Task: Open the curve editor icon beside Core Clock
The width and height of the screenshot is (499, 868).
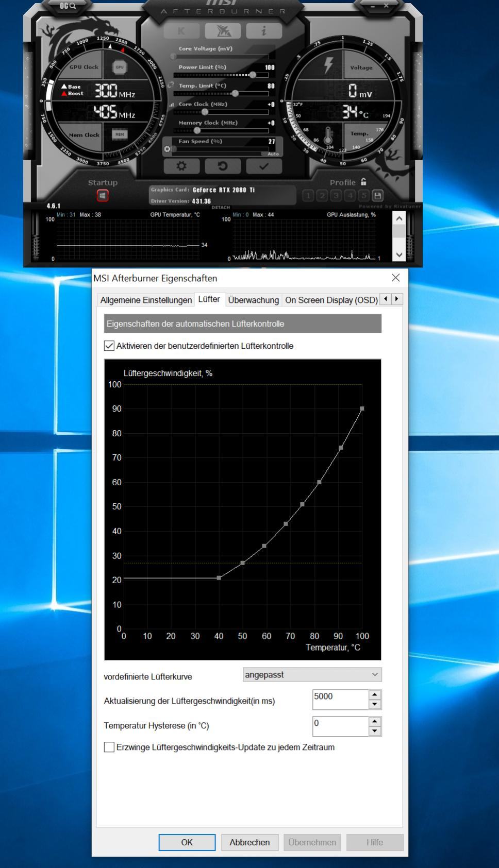Action: pos(172,105)
